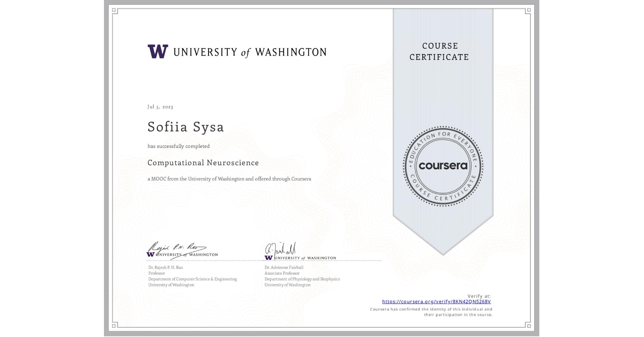The width and height of the screenshot is (644, 337).
Task: Select the purple W beside Dr. Rao's signature
Action: coord(152,255)
